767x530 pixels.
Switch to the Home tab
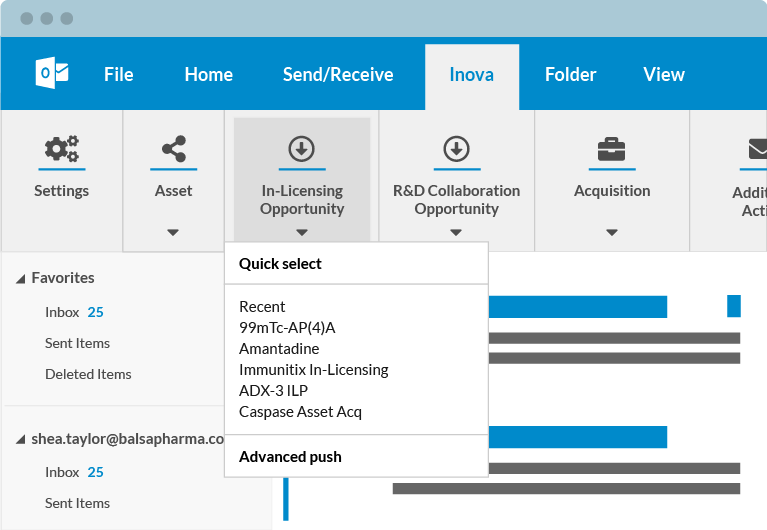[x=209, y=74]
